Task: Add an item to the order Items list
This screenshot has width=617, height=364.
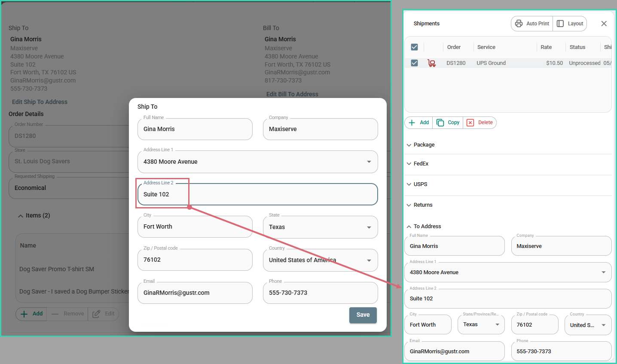Action: click(x=31, y=314)
